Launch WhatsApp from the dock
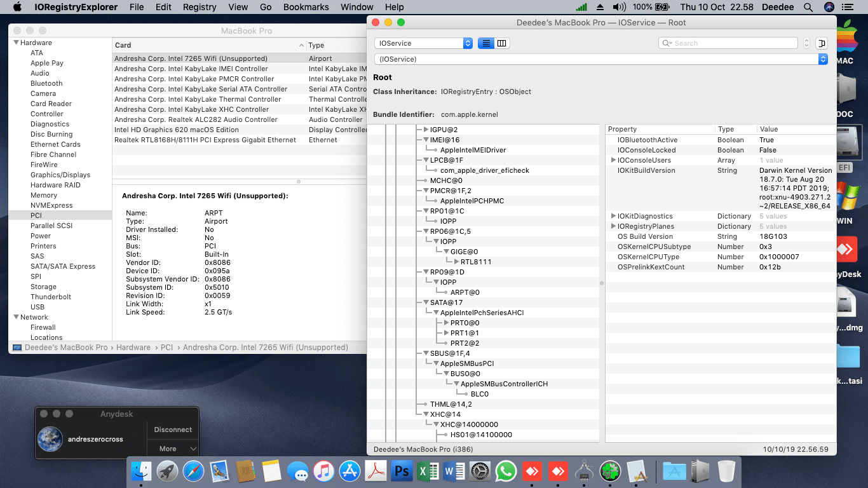Image resolution: width=868 pixels, height=488 pixels. [x=506, y=471]
